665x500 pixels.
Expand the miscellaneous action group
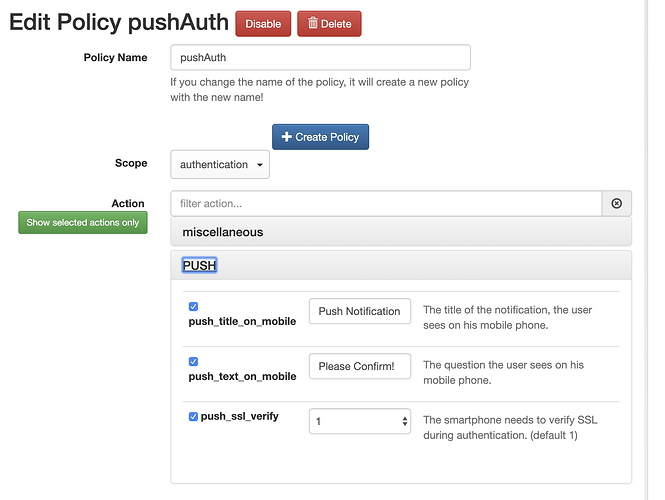click(401, 232)
